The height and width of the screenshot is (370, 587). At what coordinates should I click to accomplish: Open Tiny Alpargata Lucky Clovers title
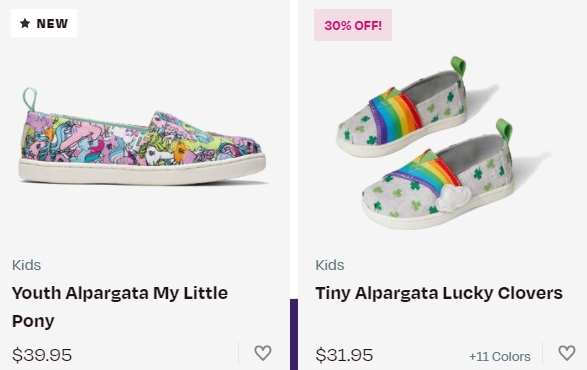pos(439,293)
